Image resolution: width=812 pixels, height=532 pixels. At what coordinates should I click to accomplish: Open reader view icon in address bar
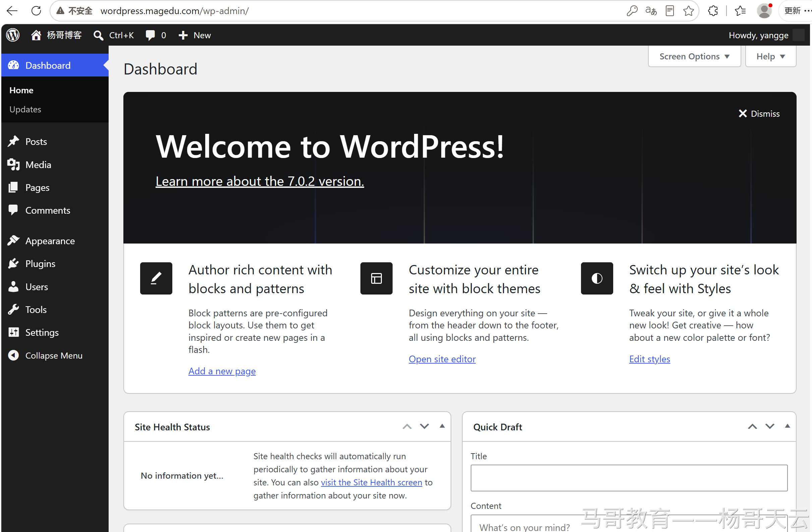670,11
